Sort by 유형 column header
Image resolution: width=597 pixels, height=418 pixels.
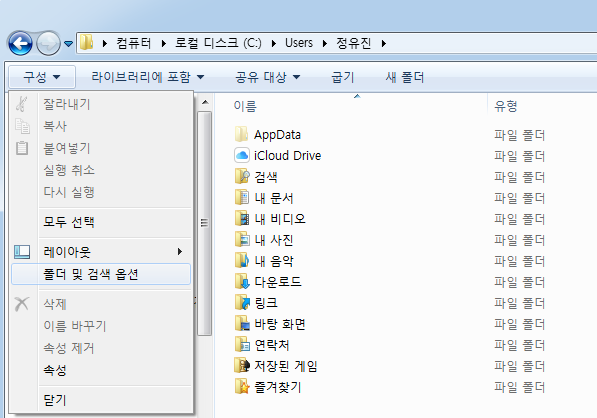[x=506, y=106]
